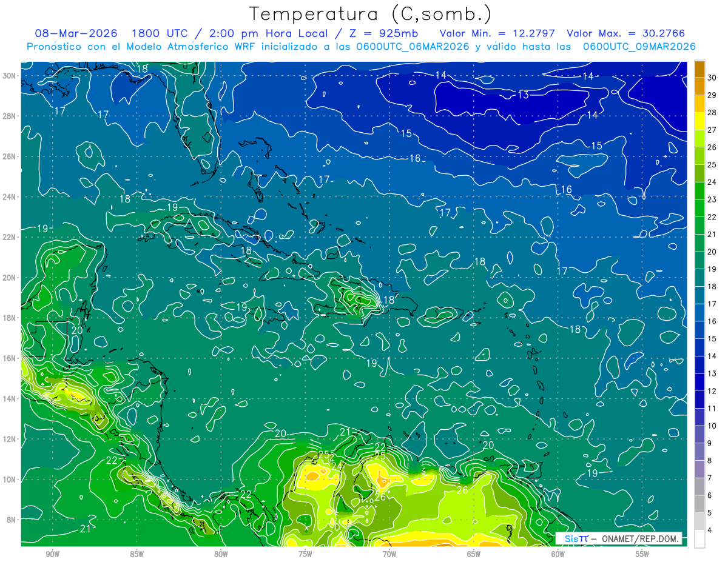728x562 pixels.
Task: Click the colorbar label 23
Action: [712, 199]
